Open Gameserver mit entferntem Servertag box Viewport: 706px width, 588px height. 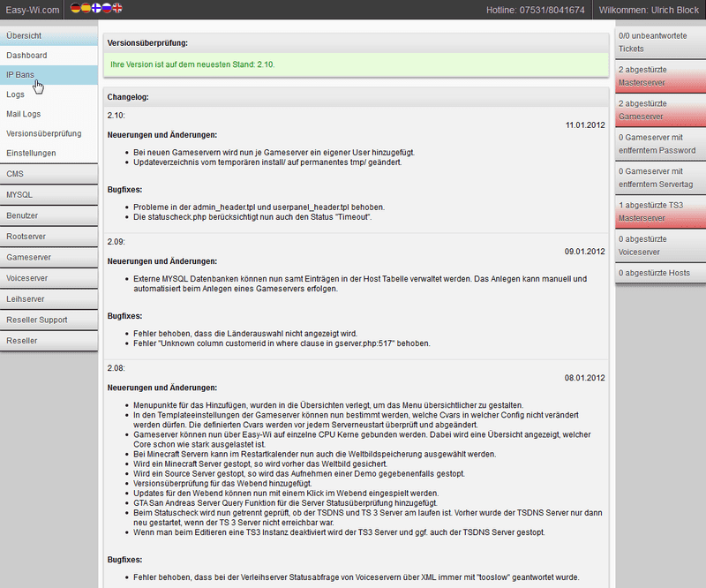[660, 177]
